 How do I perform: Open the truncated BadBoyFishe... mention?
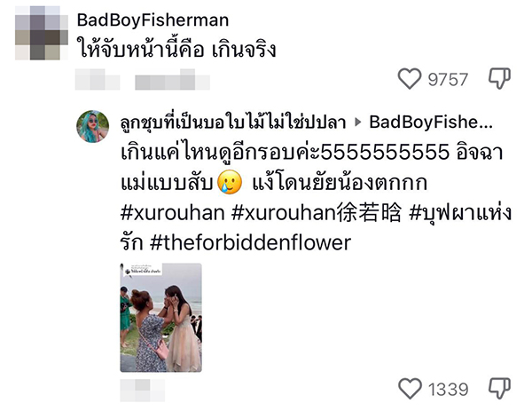pos(431,123)
